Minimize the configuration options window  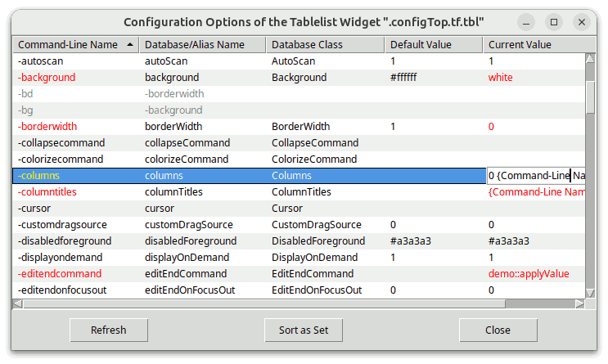(x=529, y=21)
